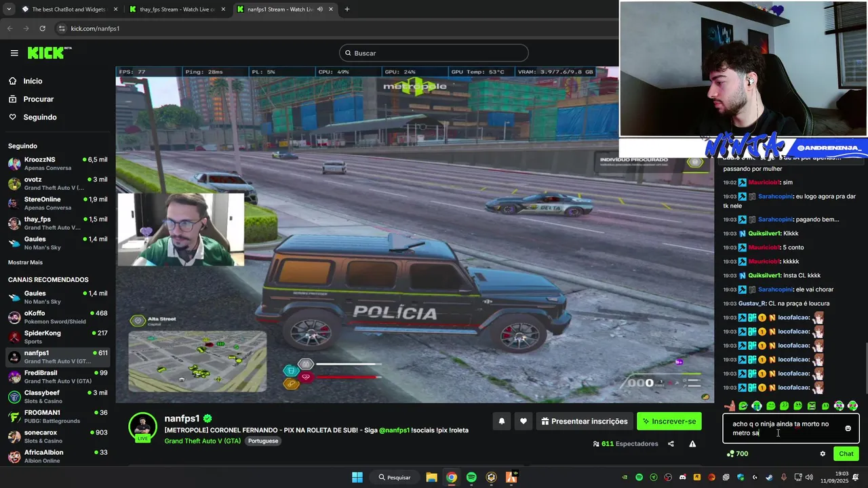
Task: Open AfricaAlbion recommended channel
Action: (x=58, y=456)
